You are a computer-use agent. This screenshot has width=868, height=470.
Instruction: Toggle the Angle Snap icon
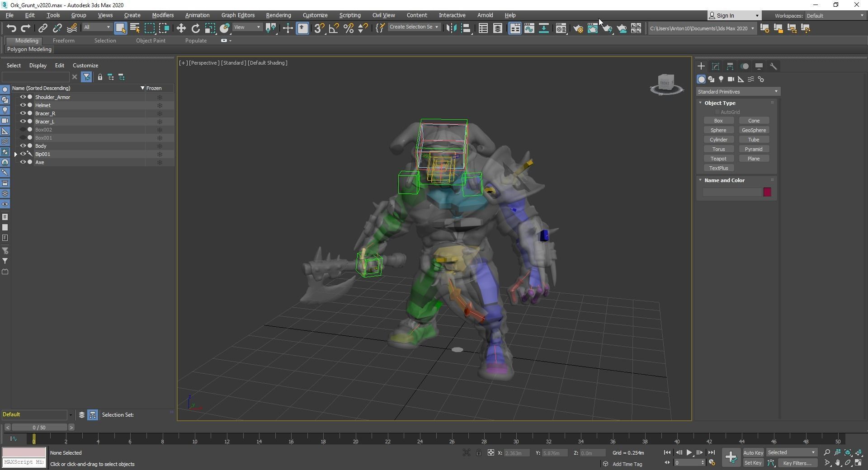[x=334, y=28]
